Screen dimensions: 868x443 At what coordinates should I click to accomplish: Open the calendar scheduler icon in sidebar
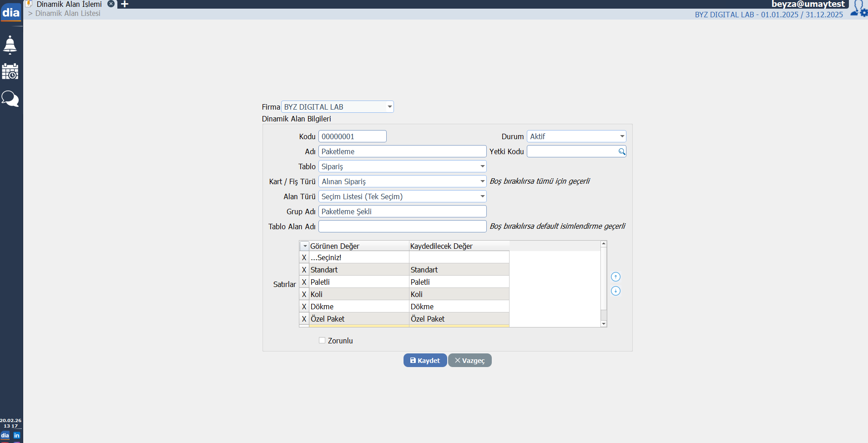coord(10,71)
